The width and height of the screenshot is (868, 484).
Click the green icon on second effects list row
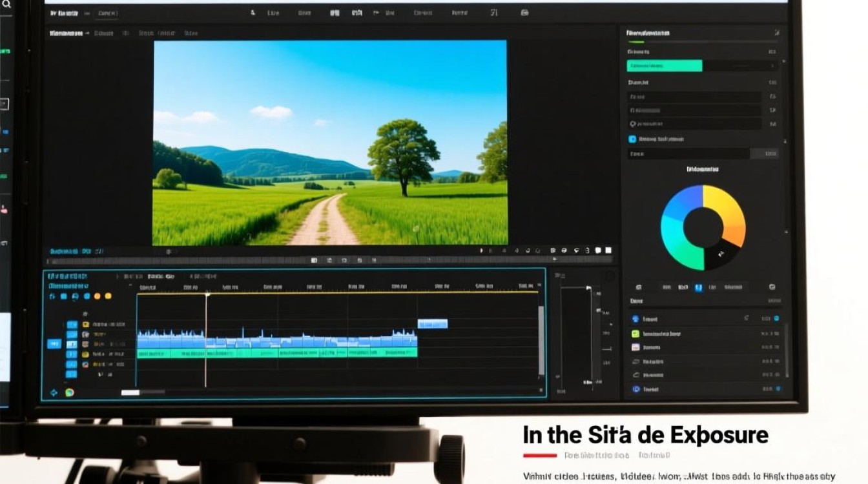(635, 334)
